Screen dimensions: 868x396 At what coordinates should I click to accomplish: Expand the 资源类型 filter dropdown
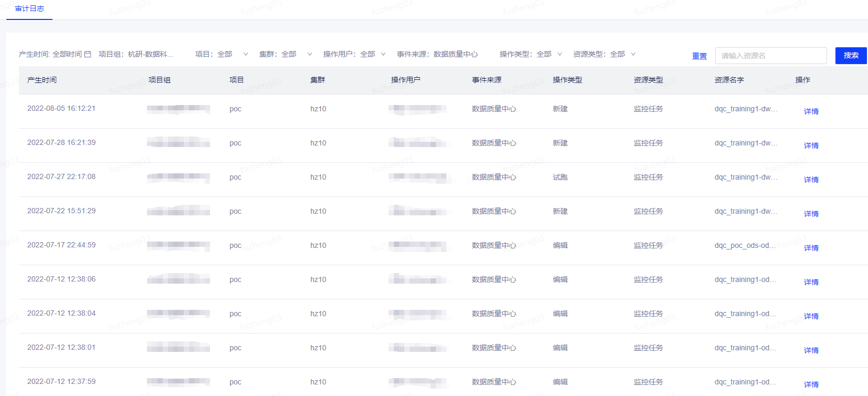[x=604, y=54]
